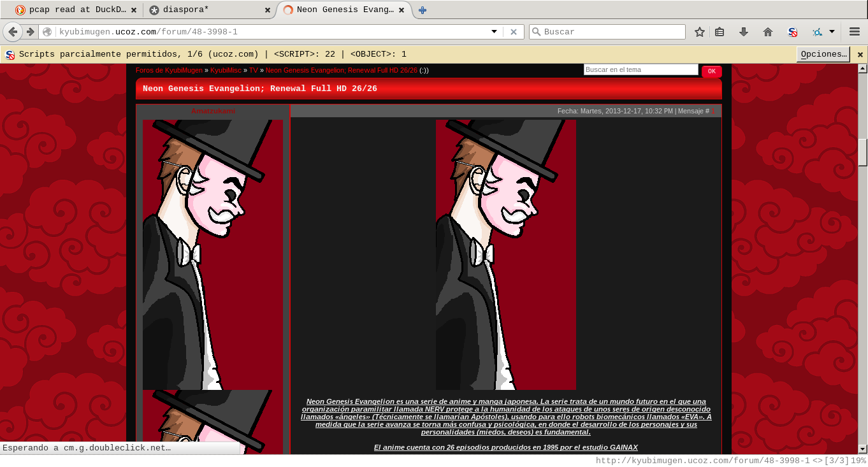
Task: Click the top-hat avatar in user column
Action: pyautogui.click(x=213, y=255)
